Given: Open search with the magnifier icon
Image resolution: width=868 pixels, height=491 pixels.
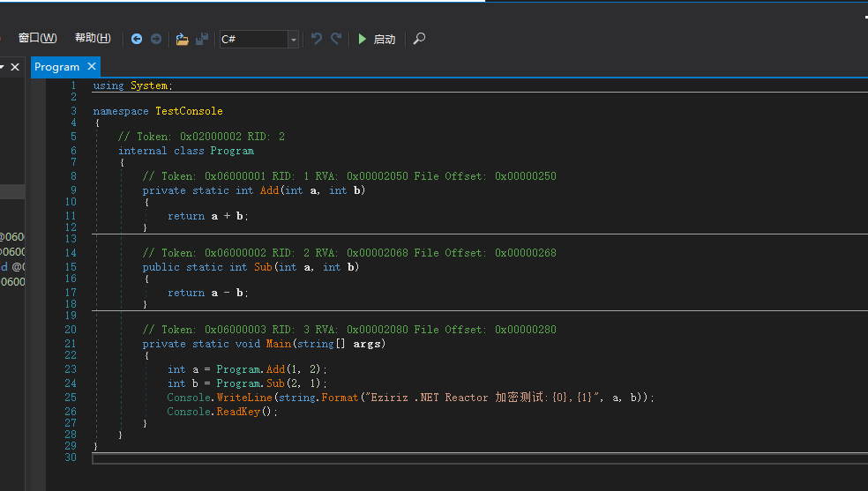Looking at the screenshot, I should (x=419, y=39).
